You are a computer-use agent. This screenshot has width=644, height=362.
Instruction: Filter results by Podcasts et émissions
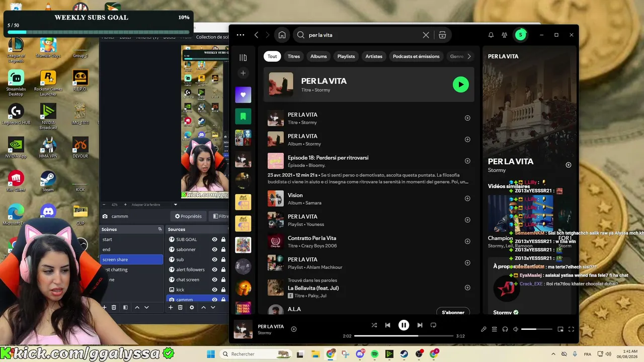[x=416, y=56]
